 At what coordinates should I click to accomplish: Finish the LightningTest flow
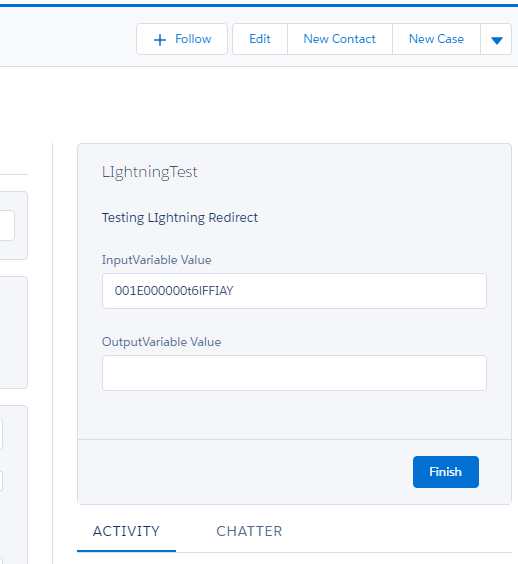[x=446, y=472]
